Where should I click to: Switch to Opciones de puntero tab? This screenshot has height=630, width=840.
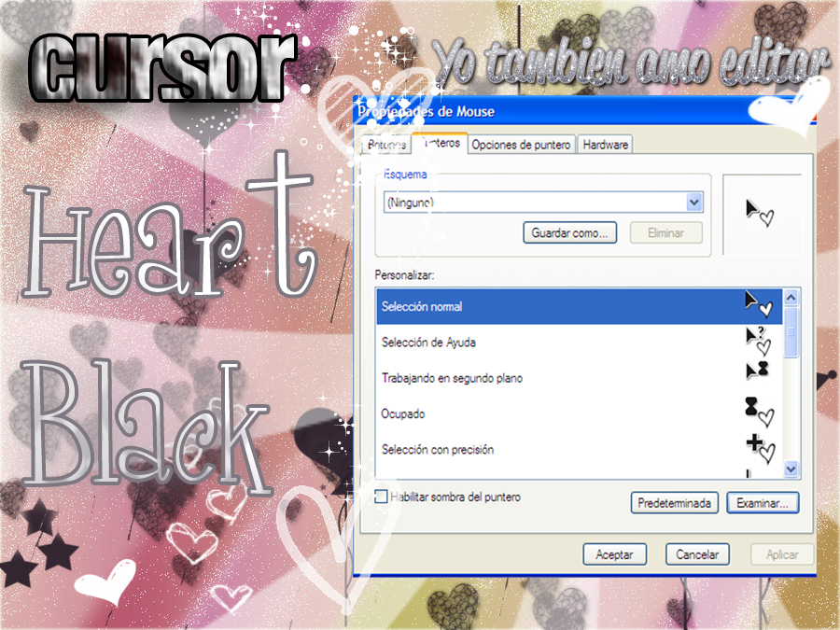[x=521, y=145]
